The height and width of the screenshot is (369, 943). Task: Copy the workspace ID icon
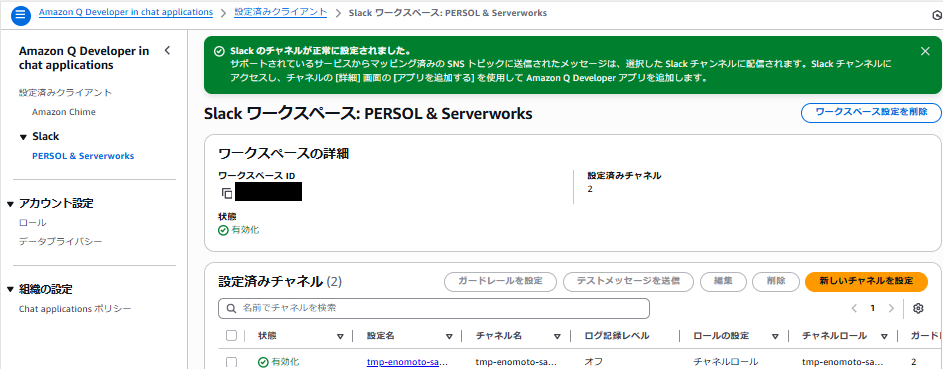coord(227,193)
